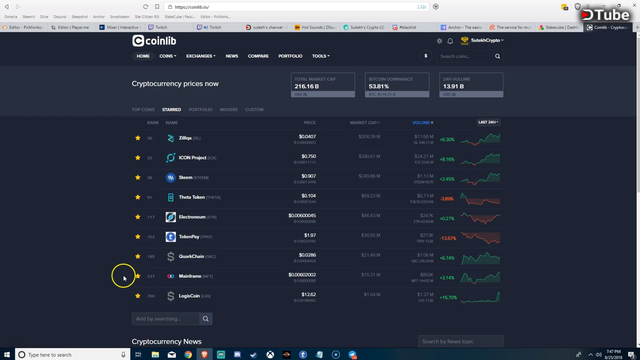Screen dimensions: 640x360
Task: Open the SutekhCrypto account dropdown
Action: pyautogui.click(x=482, y=40)
